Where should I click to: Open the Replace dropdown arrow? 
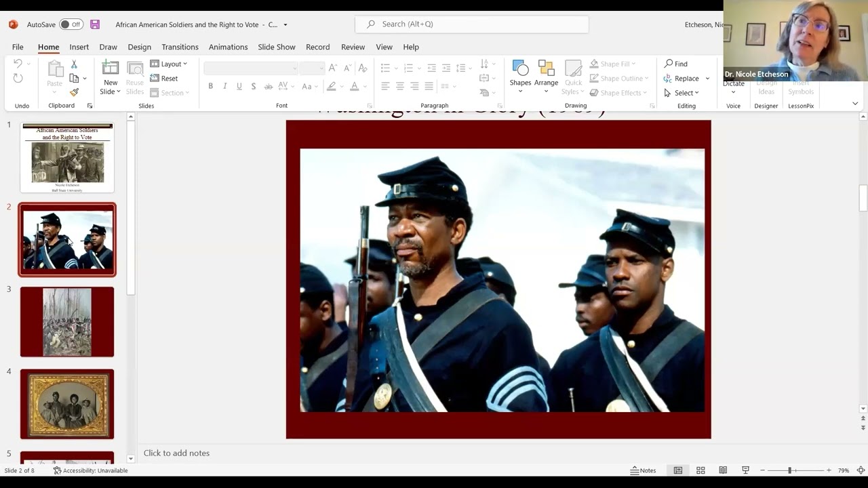(707, 78)
